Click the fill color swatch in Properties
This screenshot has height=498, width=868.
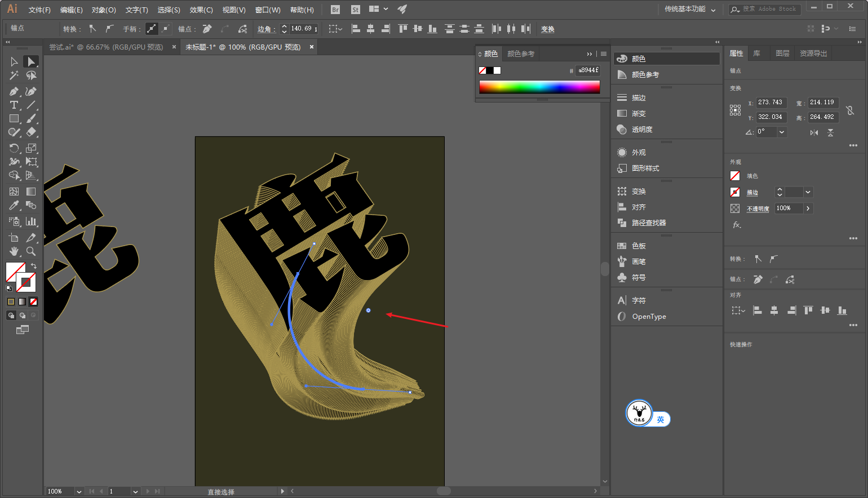coord(735,176)
